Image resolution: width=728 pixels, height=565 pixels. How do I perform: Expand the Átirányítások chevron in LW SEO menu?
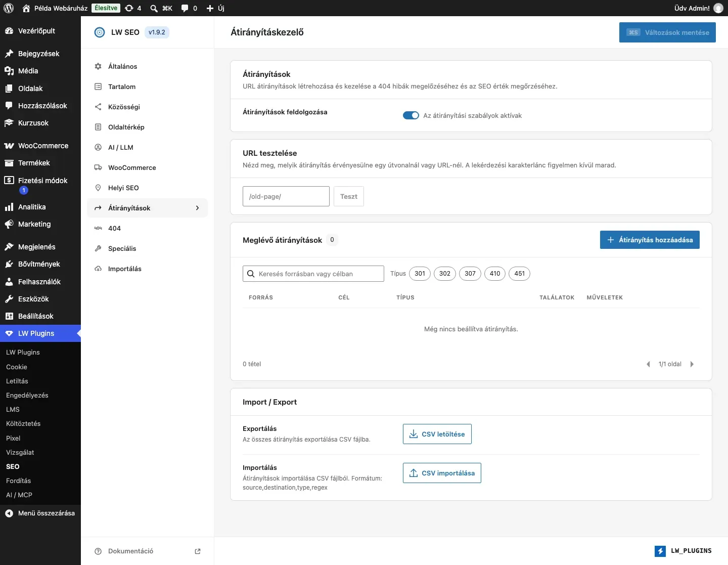(197, 208)
